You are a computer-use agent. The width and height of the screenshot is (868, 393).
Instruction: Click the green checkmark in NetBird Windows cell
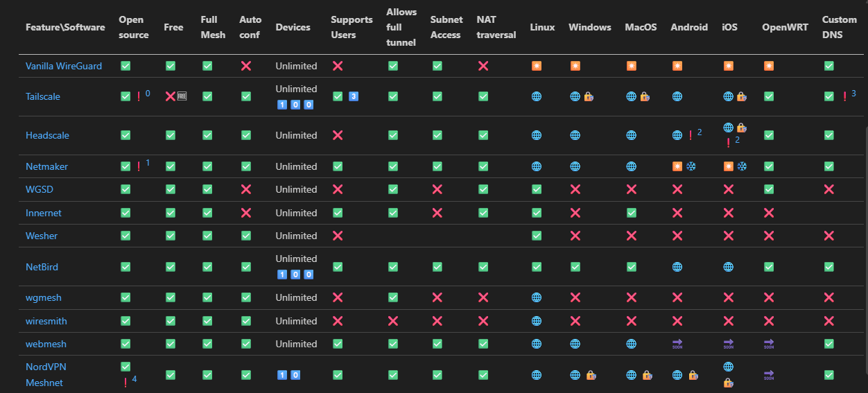point(575,267)
